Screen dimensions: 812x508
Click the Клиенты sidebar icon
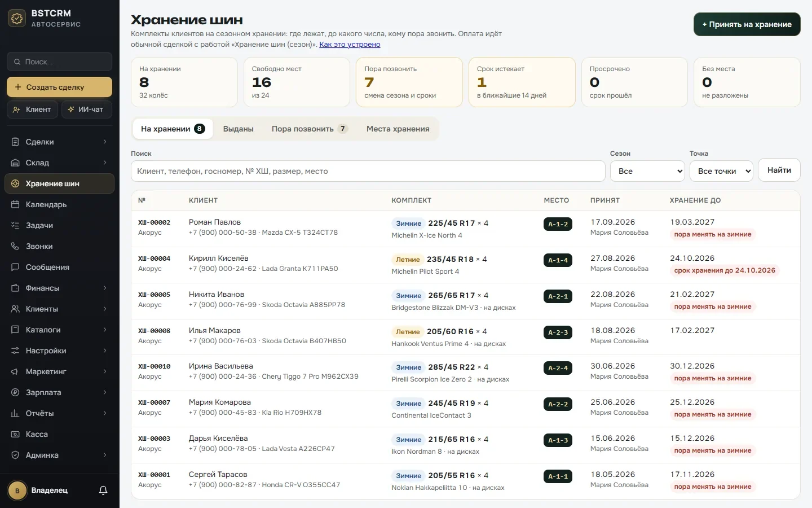15,309
